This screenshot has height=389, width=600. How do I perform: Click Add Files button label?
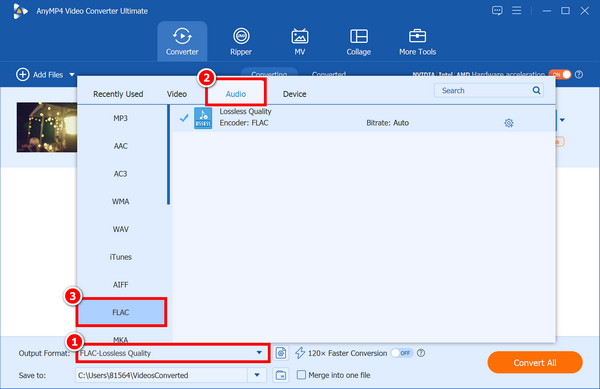click(x=48, y=75)
